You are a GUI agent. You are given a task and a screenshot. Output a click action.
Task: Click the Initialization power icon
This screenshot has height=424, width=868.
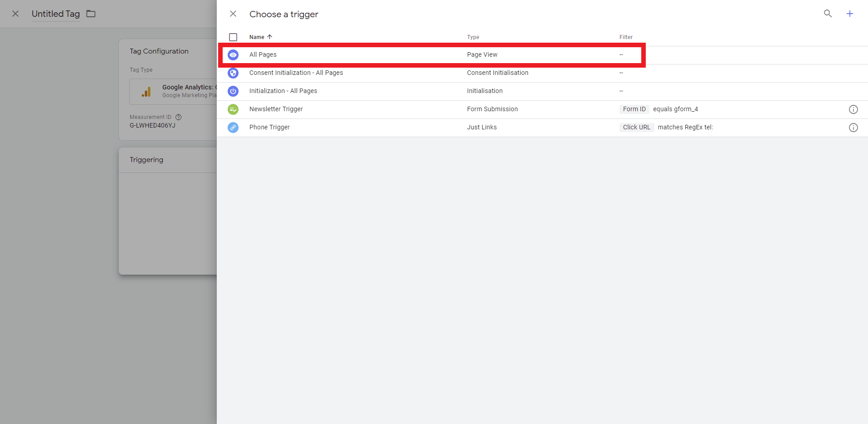(233, 91)
